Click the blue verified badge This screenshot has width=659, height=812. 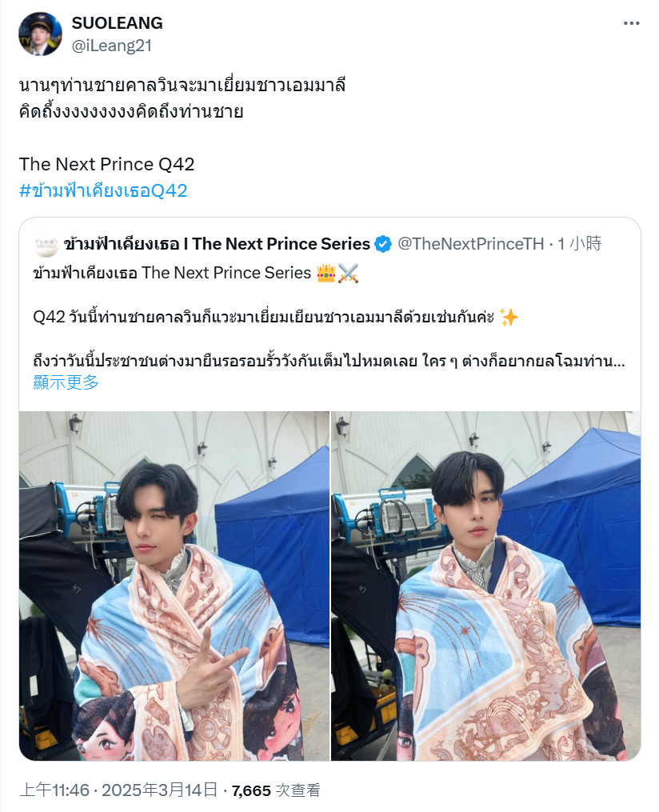tap(383, 244)
